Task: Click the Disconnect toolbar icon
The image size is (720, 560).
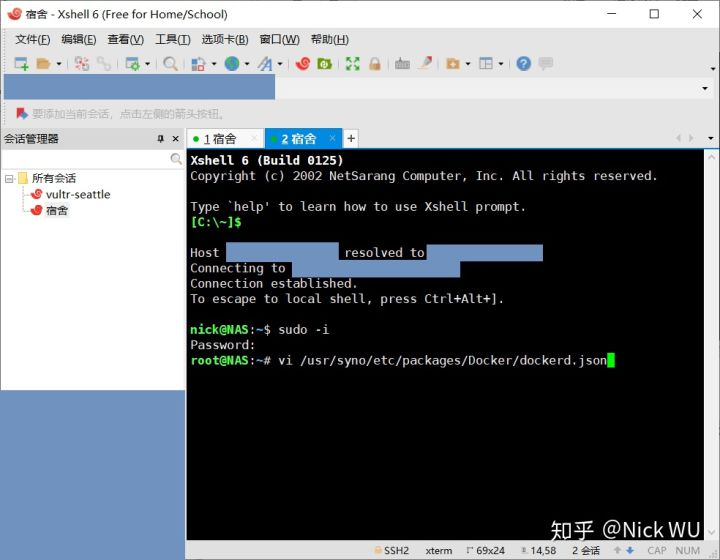Action: click(82, 63)
